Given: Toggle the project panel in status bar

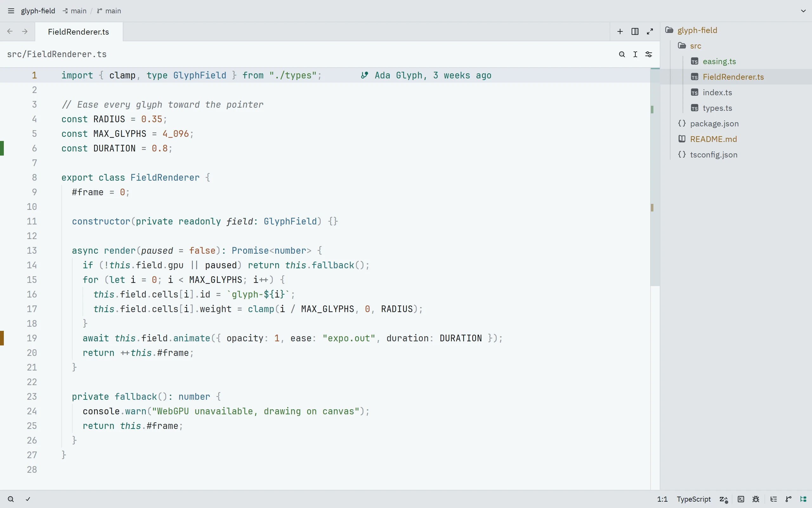Looking at the screenshot, I should [803, 499].
